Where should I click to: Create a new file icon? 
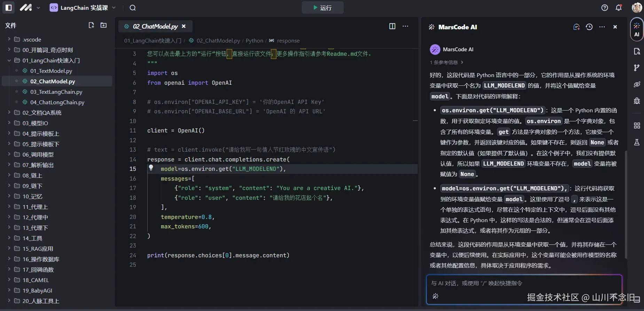click(x=91, y=25)
